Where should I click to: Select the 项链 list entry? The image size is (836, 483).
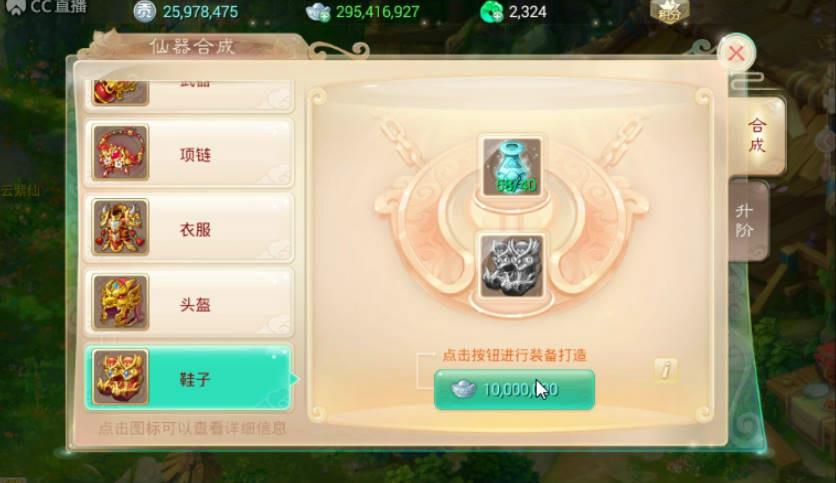[x=189, y=154]
